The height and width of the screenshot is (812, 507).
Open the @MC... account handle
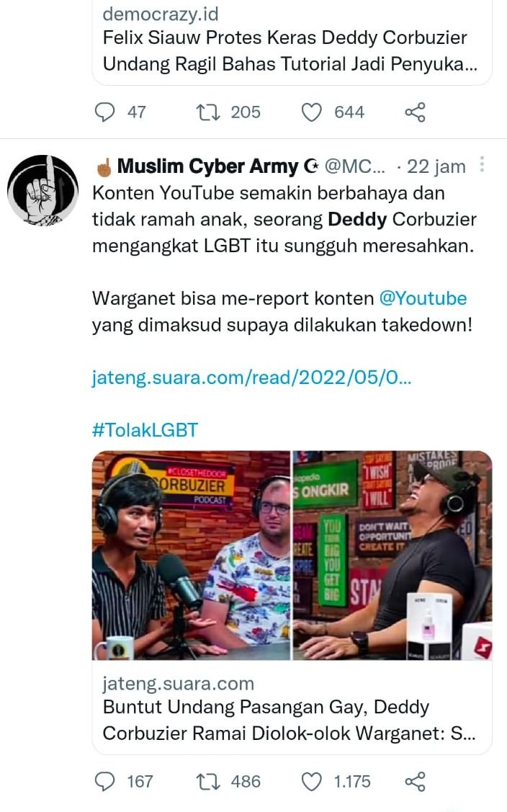355,166
